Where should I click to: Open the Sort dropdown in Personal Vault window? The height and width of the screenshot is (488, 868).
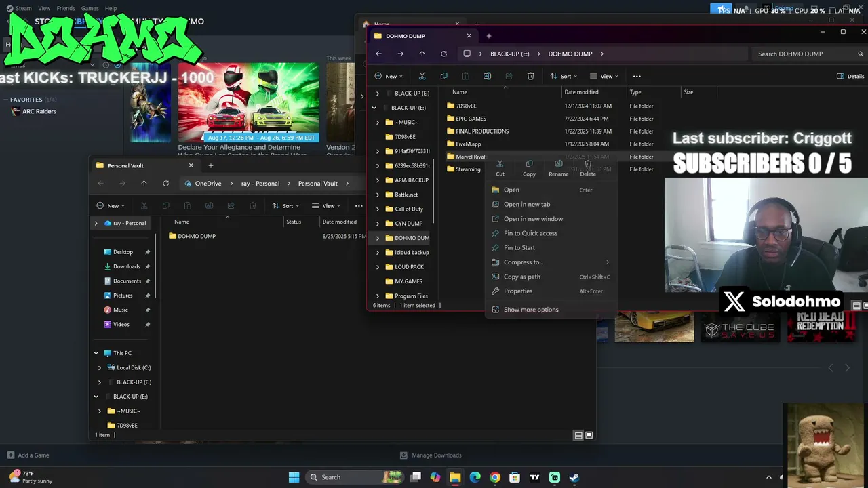[287, 205]
